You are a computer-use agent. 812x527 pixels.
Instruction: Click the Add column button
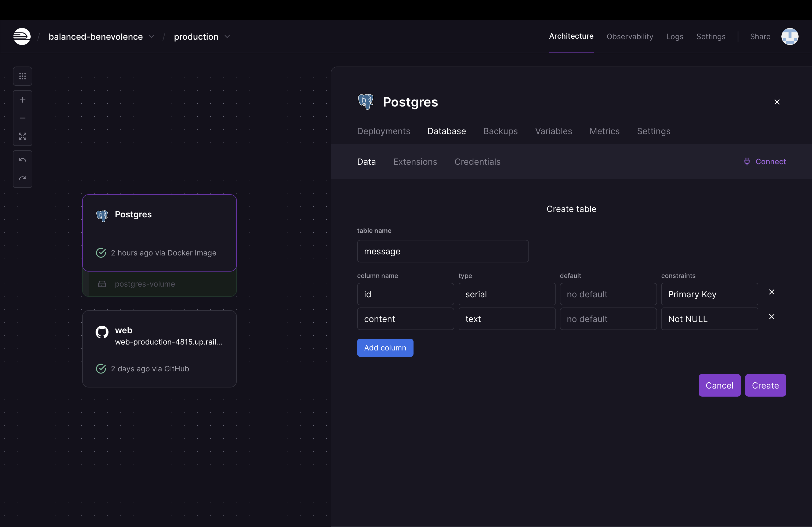pyautogui.click(x=385, y=348)
